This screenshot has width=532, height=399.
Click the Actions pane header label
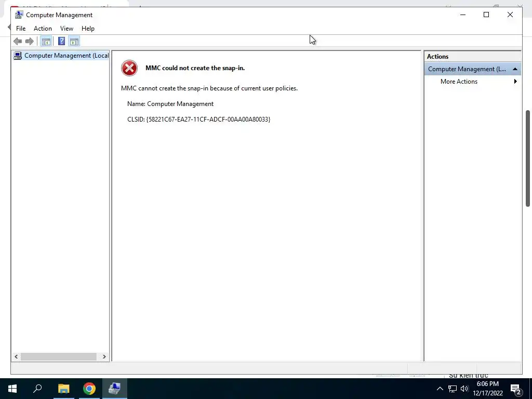(437, 57)
